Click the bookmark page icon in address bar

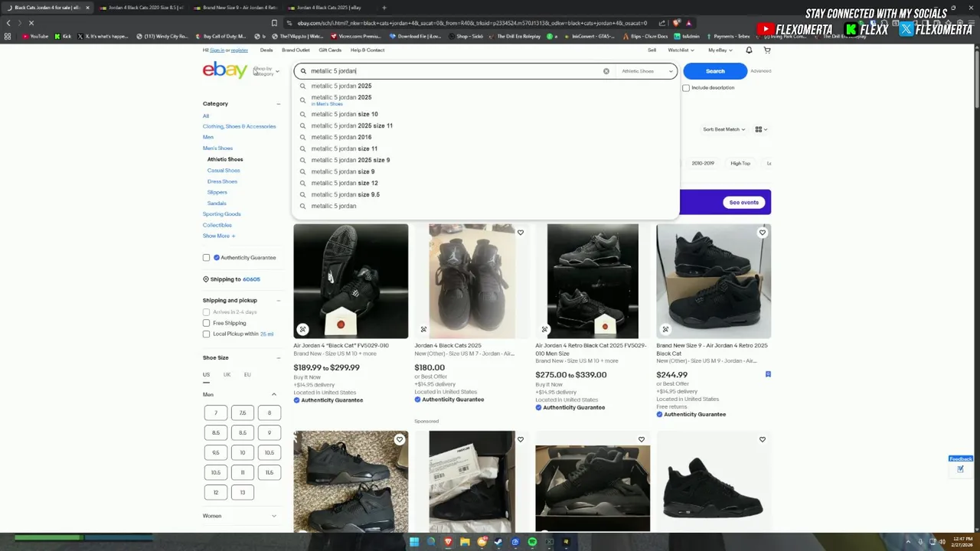pos(274,23)
